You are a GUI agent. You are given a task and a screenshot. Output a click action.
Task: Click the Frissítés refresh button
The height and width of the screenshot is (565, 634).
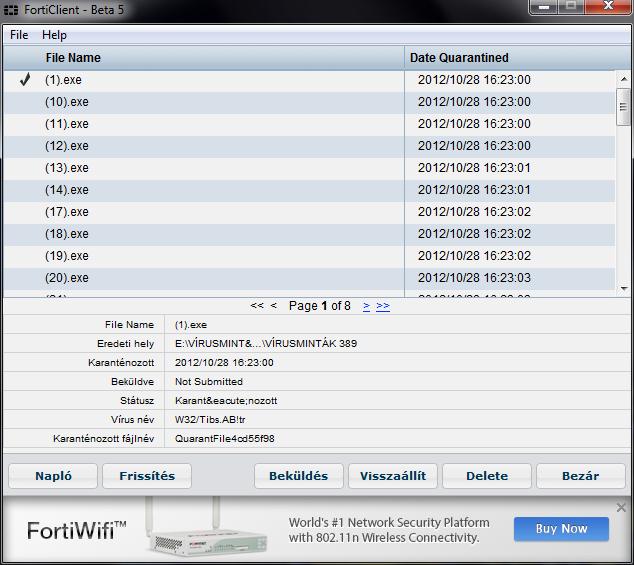click(x=147, y=476)
